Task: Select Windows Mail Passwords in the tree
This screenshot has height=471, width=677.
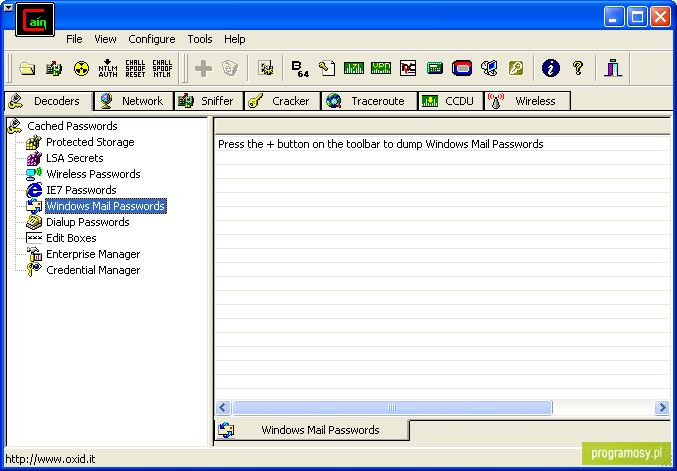Action: (x=106, y=206)
